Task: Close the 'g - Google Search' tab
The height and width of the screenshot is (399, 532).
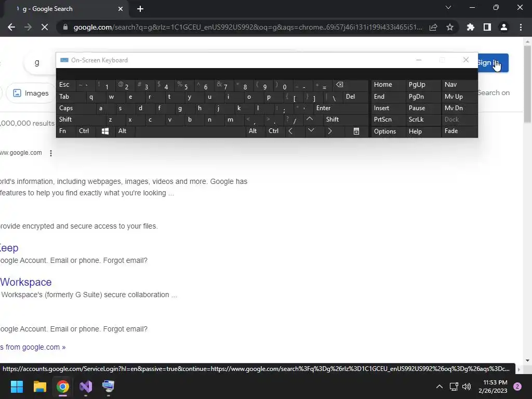Action: [121, 9]
